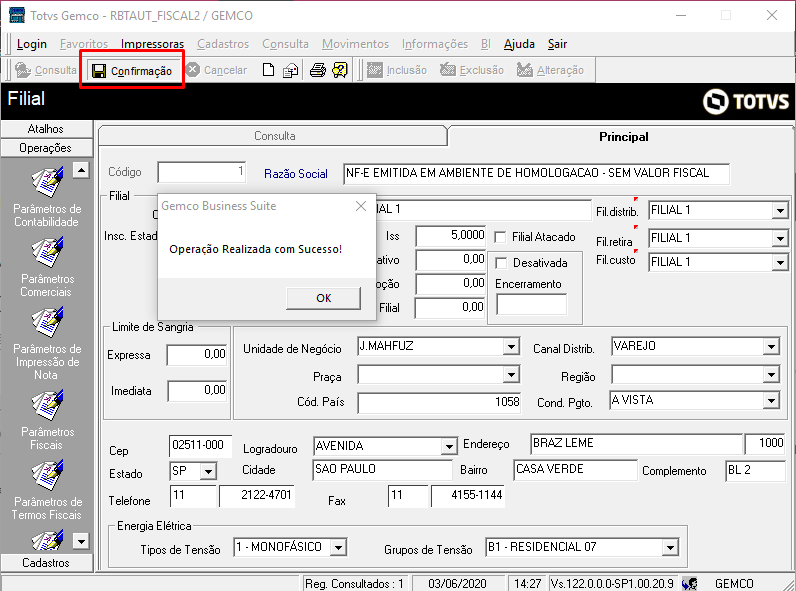
Task: Click OK in the success dialog
Action: [x=323, y=298]
